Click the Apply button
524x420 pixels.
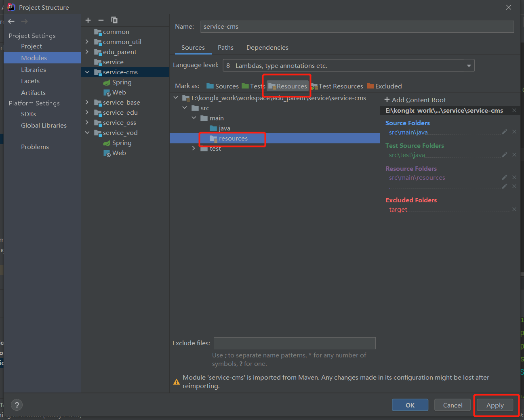495,405
